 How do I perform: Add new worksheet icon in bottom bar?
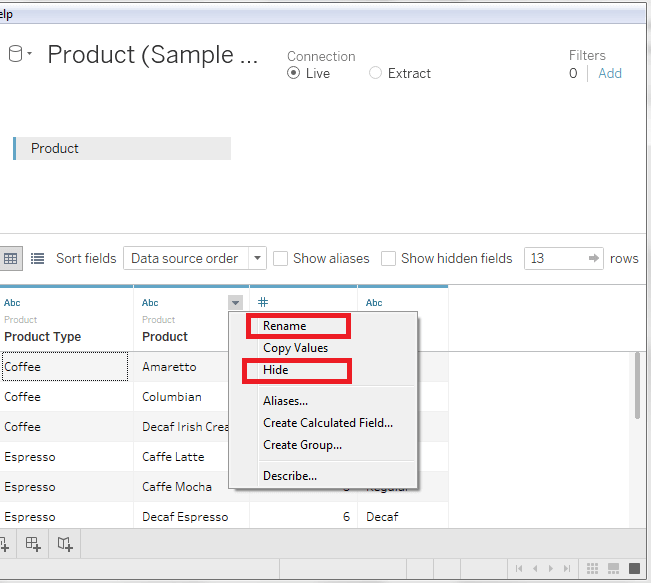click(4, 544)
